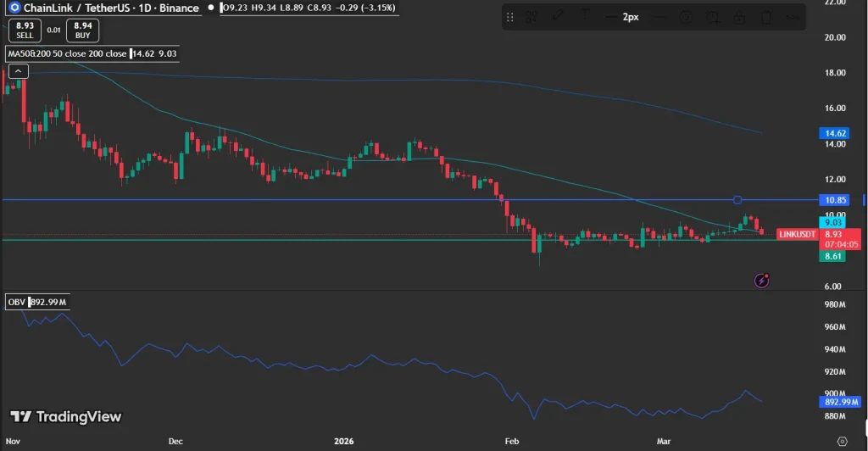The width and height of the screenshot is (868, 451).
Task: Click the Dec label on time axis
Action: pos(175,441)
